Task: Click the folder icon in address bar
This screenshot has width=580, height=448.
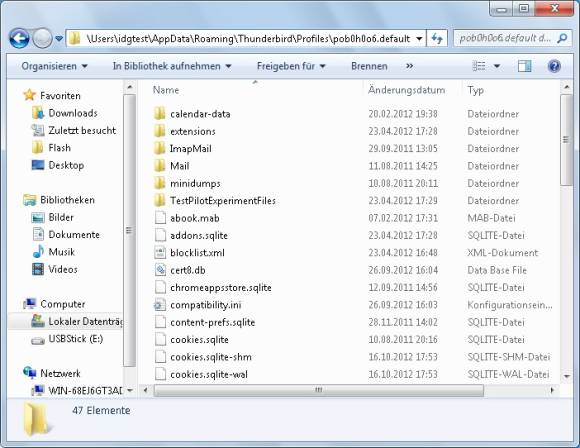Action: [x=75, y=38]
